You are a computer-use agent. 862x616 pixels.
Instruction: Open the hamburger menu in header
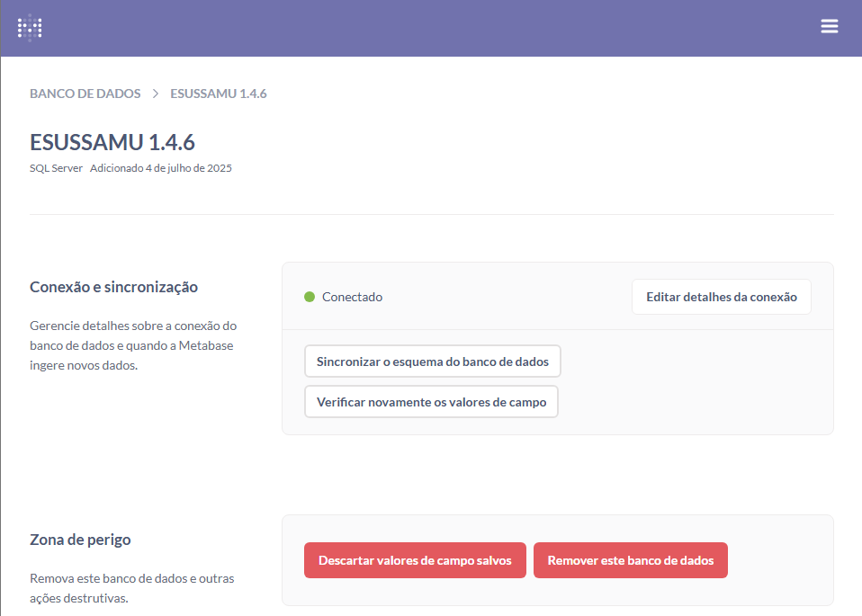pos(829,27)
